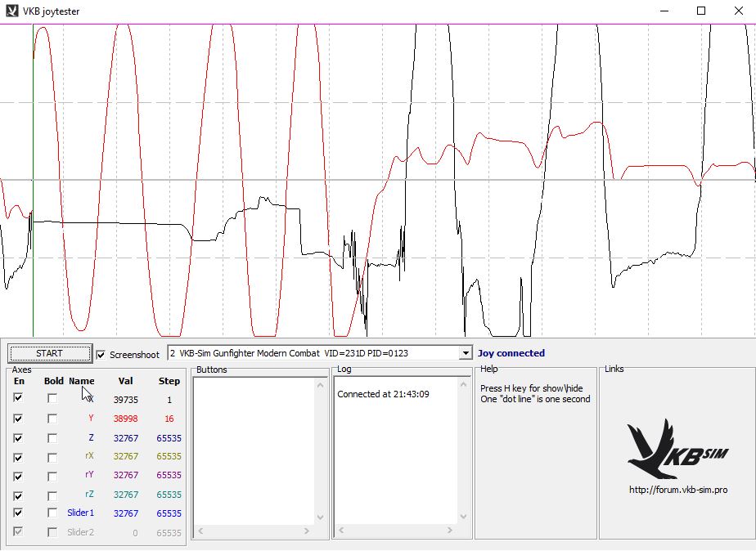Enable Bold for the rX axis
This screenshot has width=756, height=551.
pyautogui.click(x=52, y=457)
